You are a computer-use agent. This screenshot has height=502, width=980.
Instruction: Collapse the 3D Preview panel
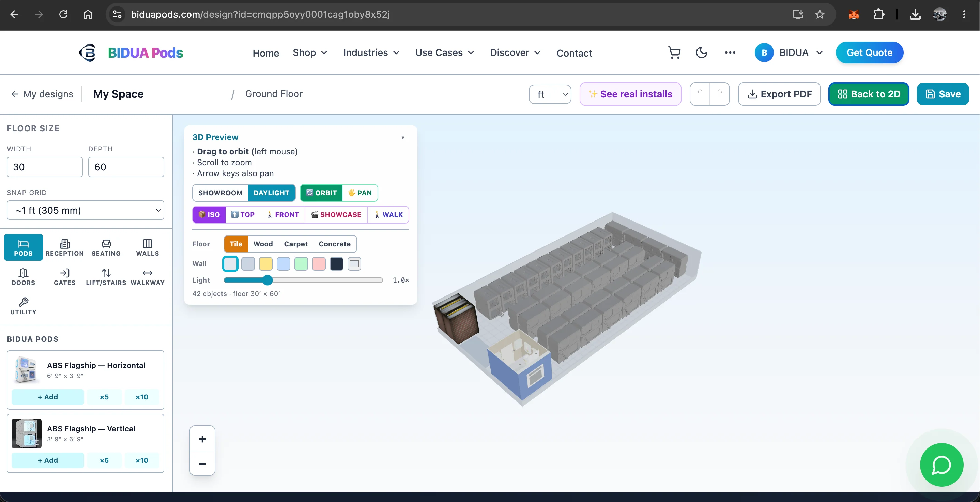point(403,137)
